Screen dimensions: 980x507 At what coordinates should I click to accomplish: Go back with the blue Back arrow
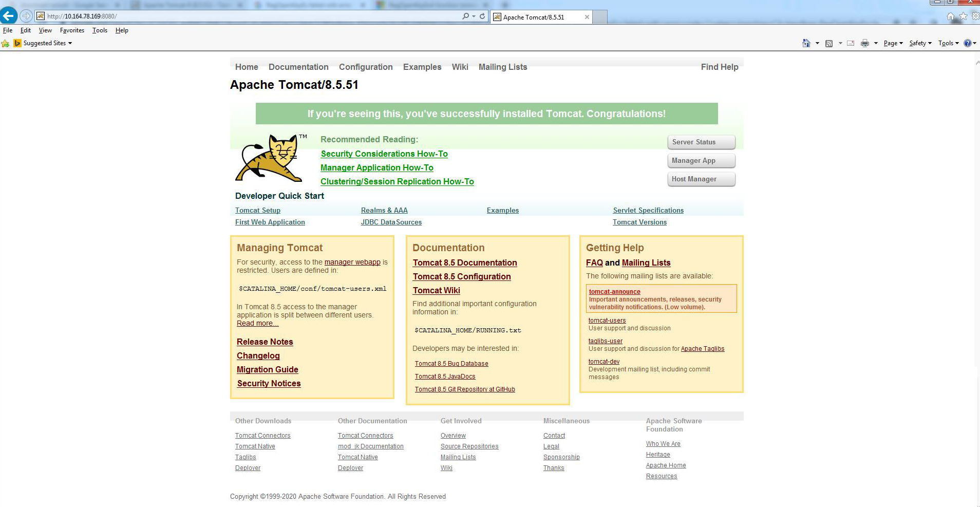pyautogui.click(x=9, y=16)
